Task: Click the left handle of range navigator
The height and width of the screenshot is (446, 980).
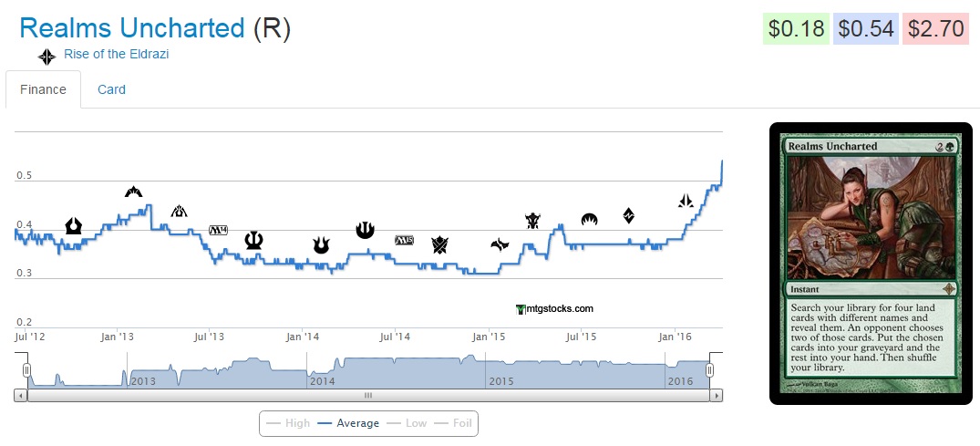Action: pos(26,369)
